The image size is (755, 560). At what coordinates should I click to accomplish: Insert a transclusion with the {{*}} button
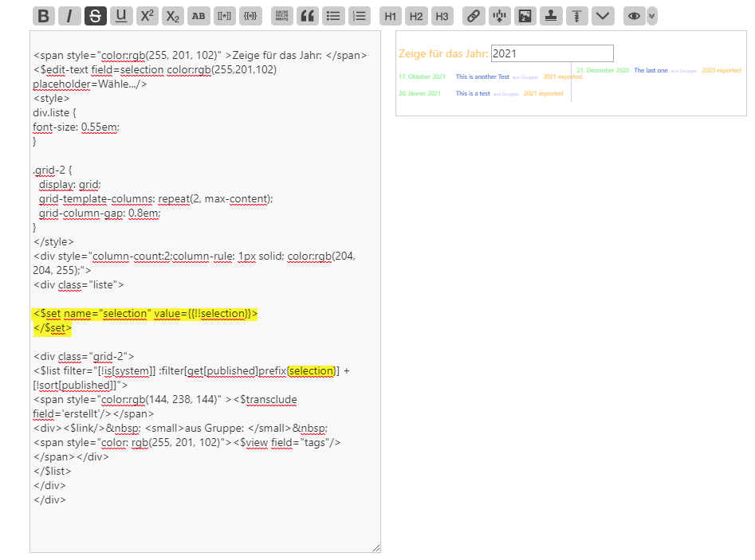pyautogui.click(x=250, y=16)
